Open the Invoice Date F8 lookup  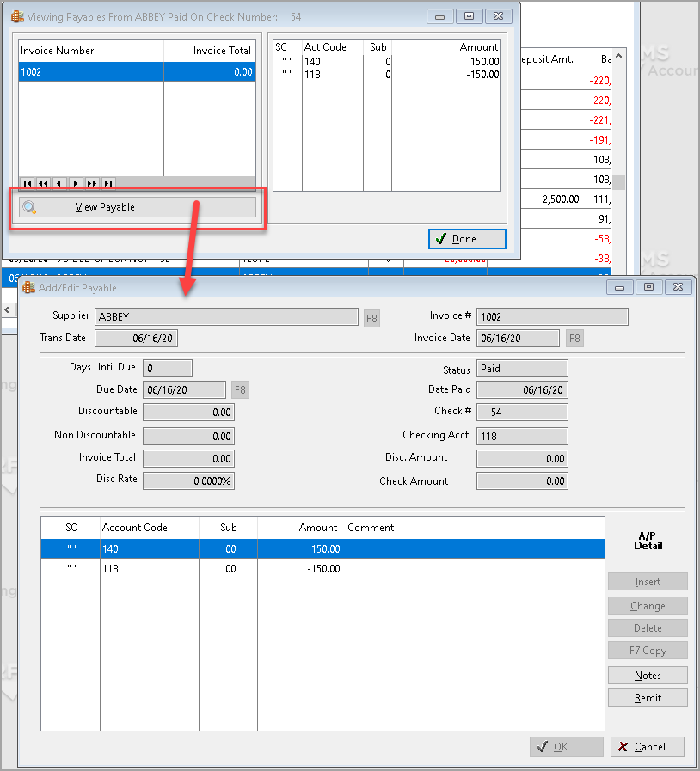coord(574,339)
